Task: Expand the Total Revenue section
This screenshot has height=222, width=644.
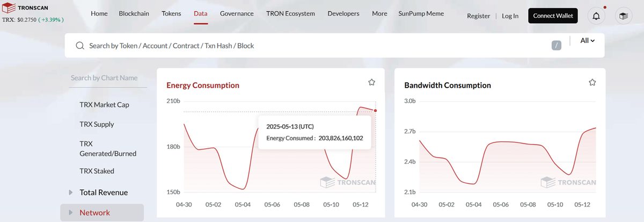Action: (x=70, y=192)
